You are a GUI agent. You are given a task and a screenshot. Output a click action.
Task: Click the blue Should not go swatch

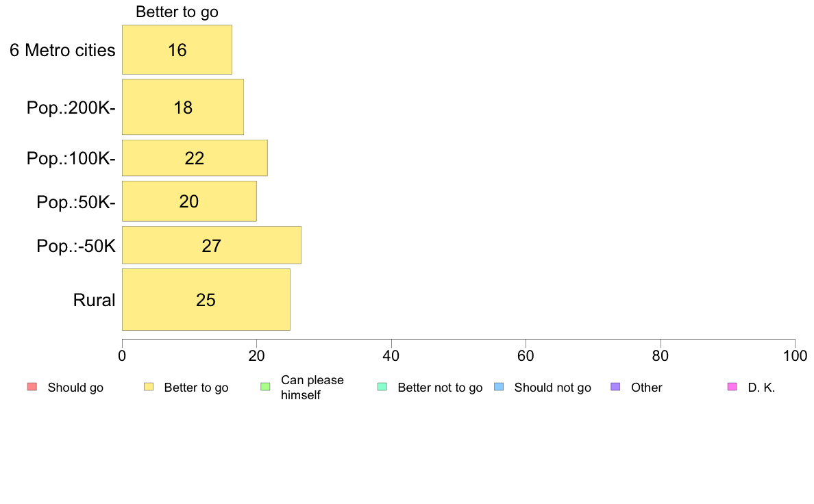499,387
